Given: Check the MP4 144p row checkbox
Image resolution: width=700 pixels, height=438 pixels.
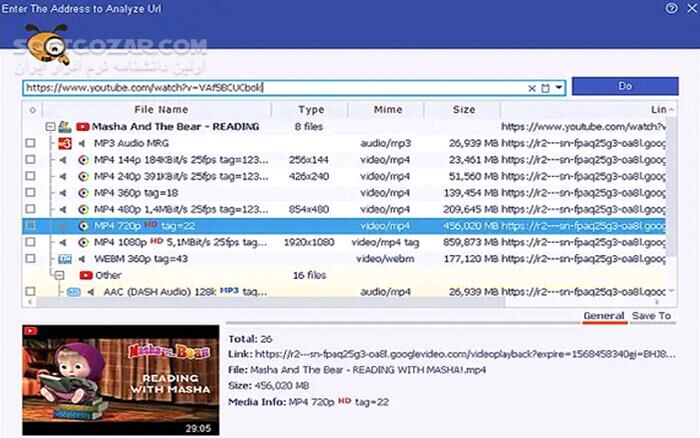Looking at the screenshot, I should click(30, 160).
